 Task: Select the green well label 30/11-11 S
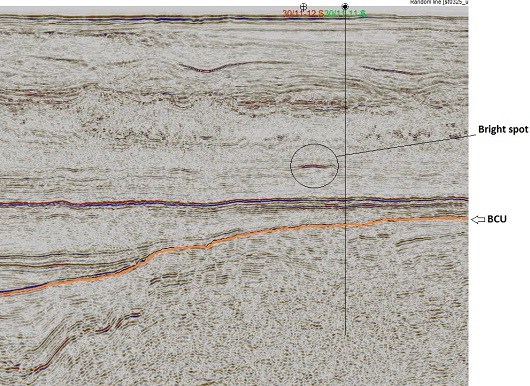[x=345, y=14]
